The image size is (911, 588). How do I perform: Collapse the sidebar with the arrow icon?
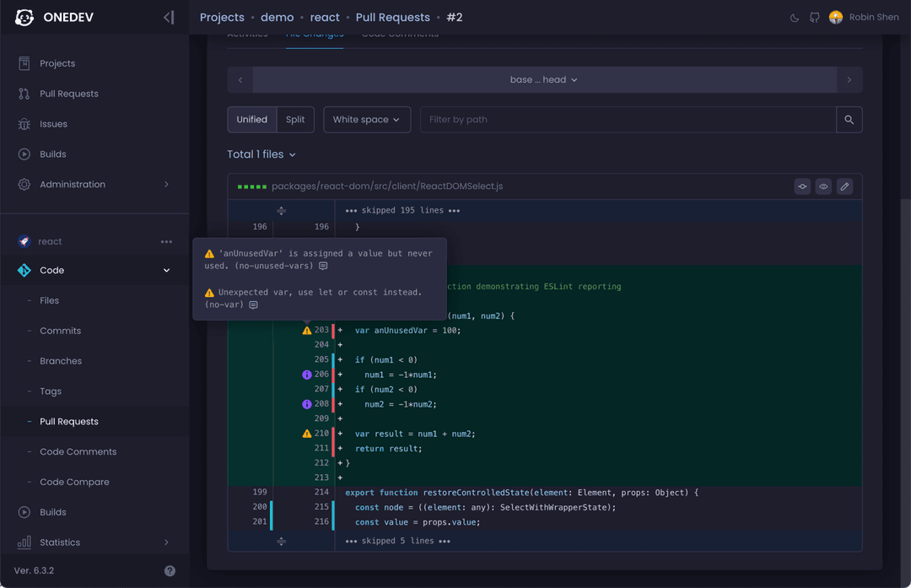click(x=169, y=18)
